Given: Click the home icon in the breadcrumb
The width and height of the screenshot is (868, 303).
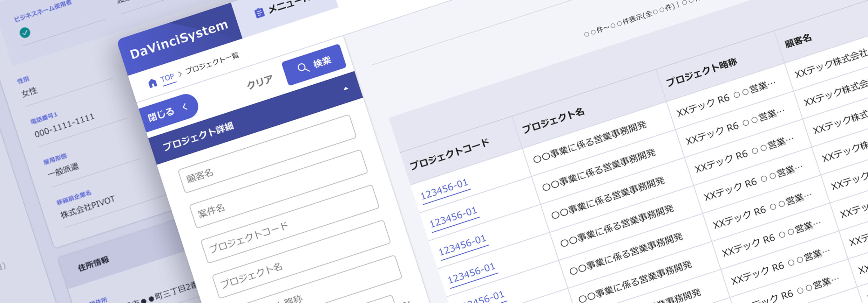Looking at the screenshot, I should [152, 83].
